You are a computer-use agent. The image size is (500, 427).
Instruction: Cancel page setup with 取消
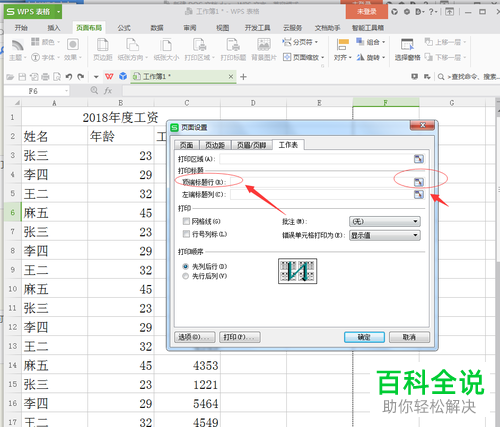pos(409,337)
